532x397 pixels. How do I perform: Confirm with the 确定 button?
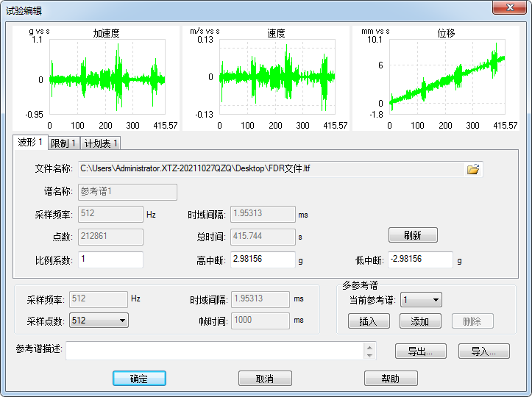(x=139, y=379)
